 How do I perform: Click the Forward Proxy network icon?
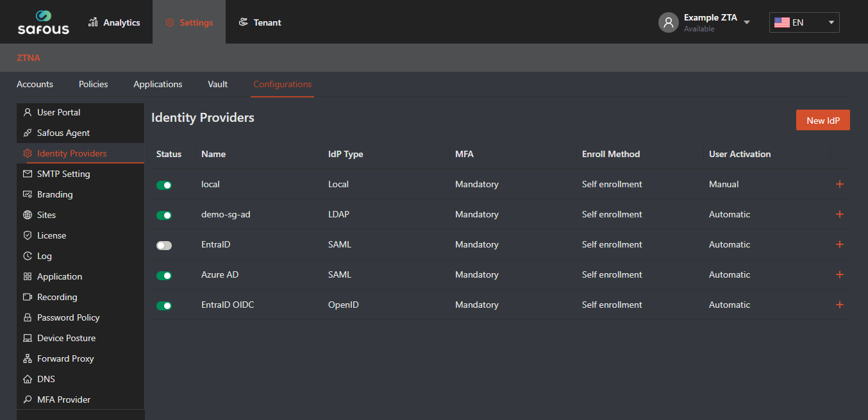click(28, 358)
